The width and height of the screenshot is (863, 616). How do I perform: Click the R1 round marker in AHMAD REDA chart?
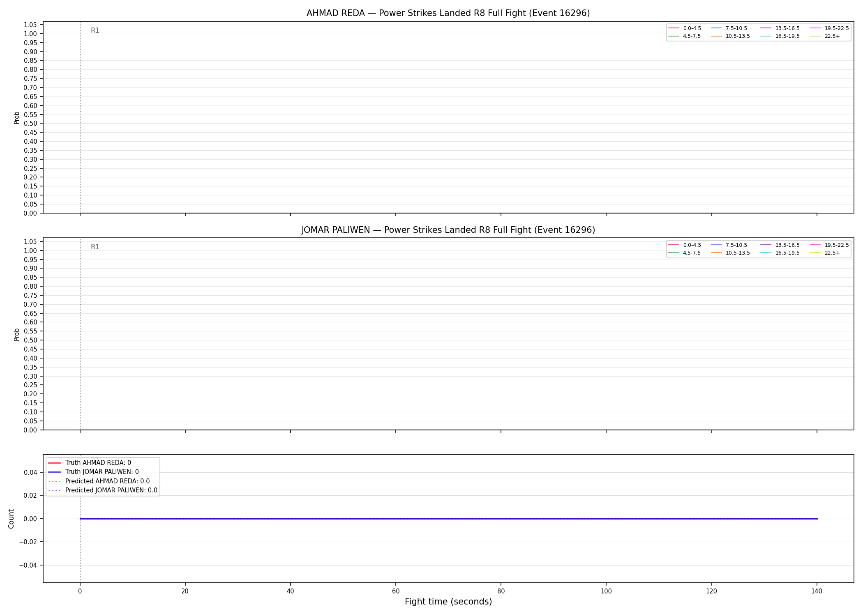click(x=95, y=30)
